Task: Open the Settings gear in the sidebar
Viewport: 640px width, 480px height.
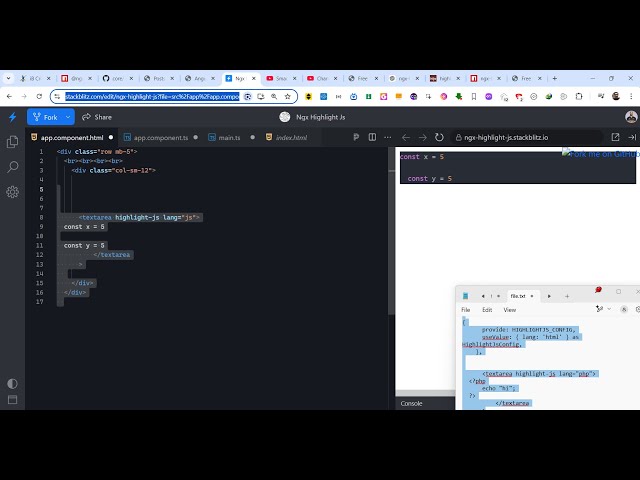Action: click(x=12, y=190)
